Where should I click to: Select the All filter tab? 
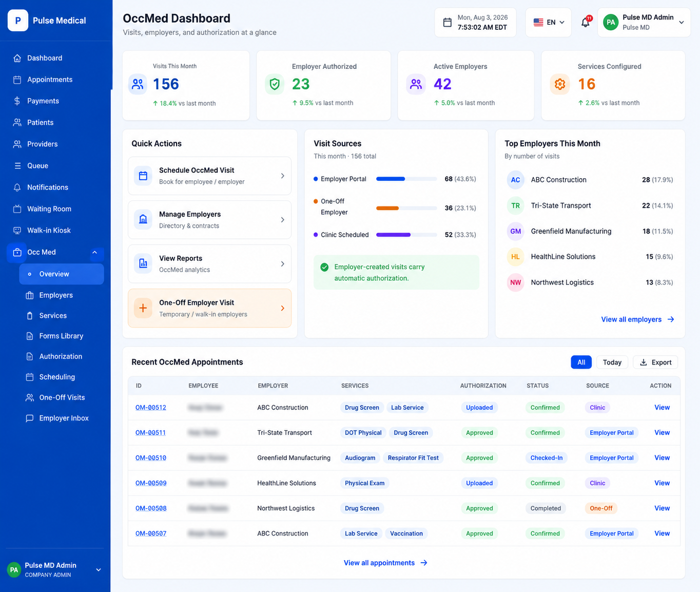pyautogui.click(x=581, y=362)
